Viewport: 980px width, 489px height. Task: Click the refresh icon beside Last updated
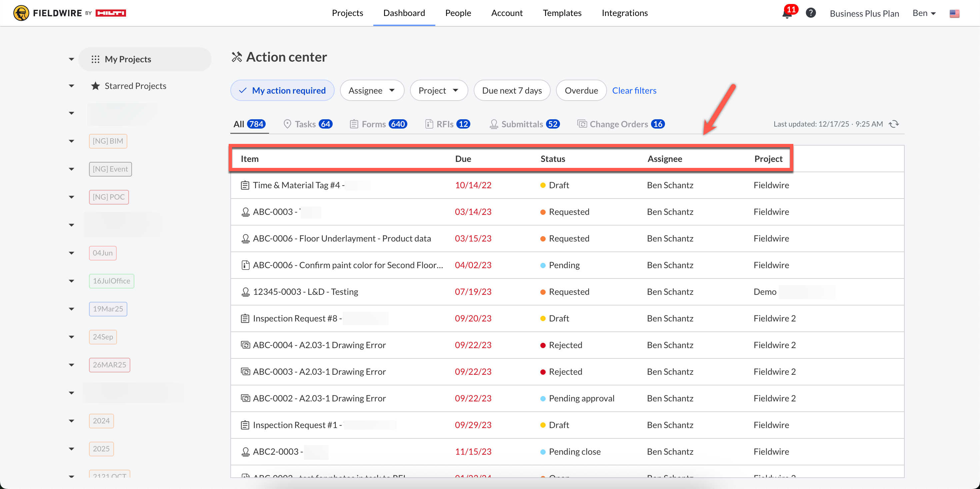[x=894, y=124]
